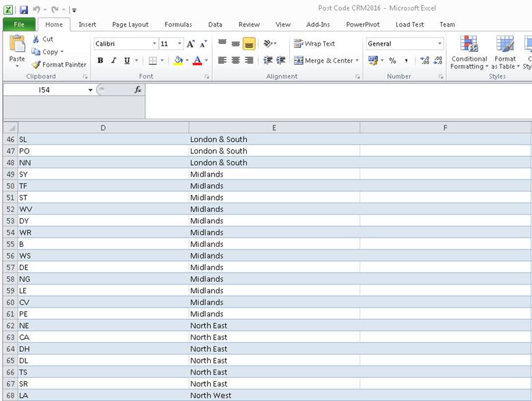Select cell containing WR in row 54
The height and width of the screenshot is (401, 532).
(x=103, y=233)
